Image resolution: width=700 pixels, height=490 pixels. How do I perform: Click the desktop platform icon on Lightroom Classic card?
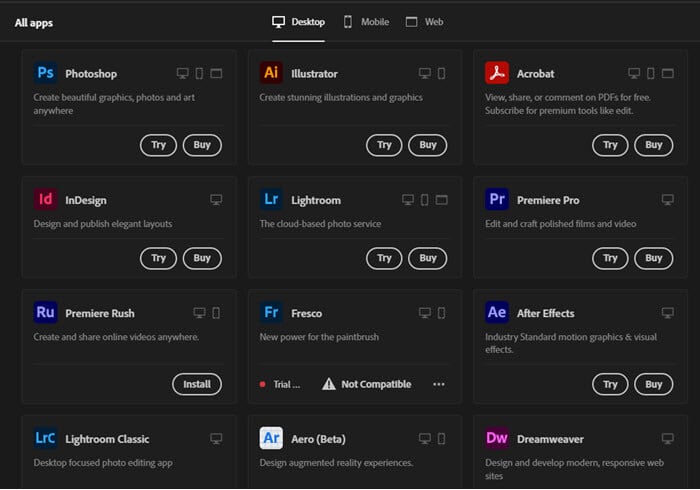[217, 439]
